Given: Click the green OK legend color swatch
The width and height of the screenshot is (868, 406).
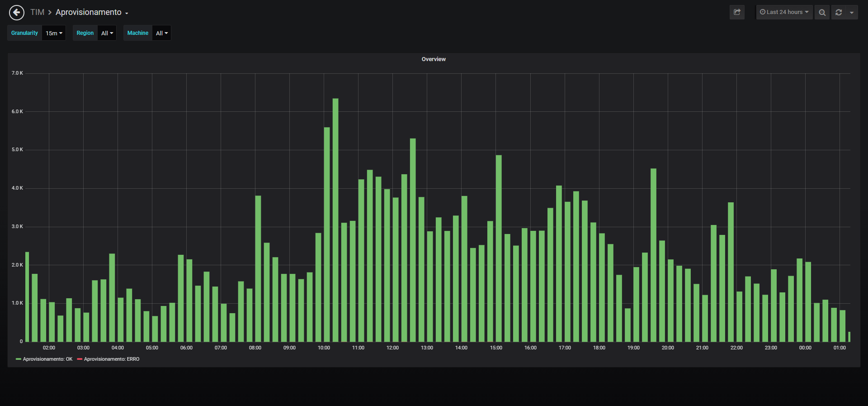Looking at the screenshot, I should coord(19,359).
